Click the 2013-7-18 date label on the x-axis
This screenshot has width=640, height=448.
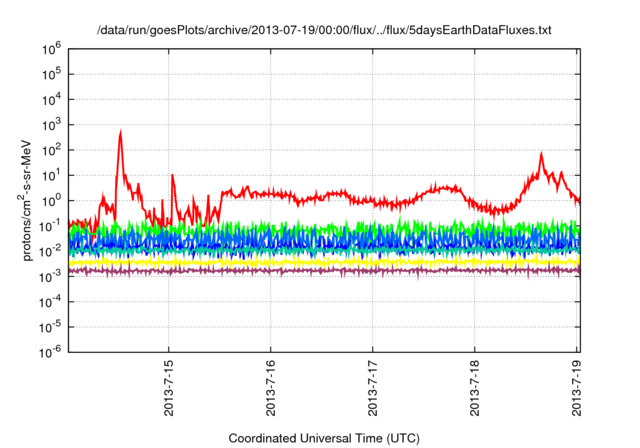point(474,388)
